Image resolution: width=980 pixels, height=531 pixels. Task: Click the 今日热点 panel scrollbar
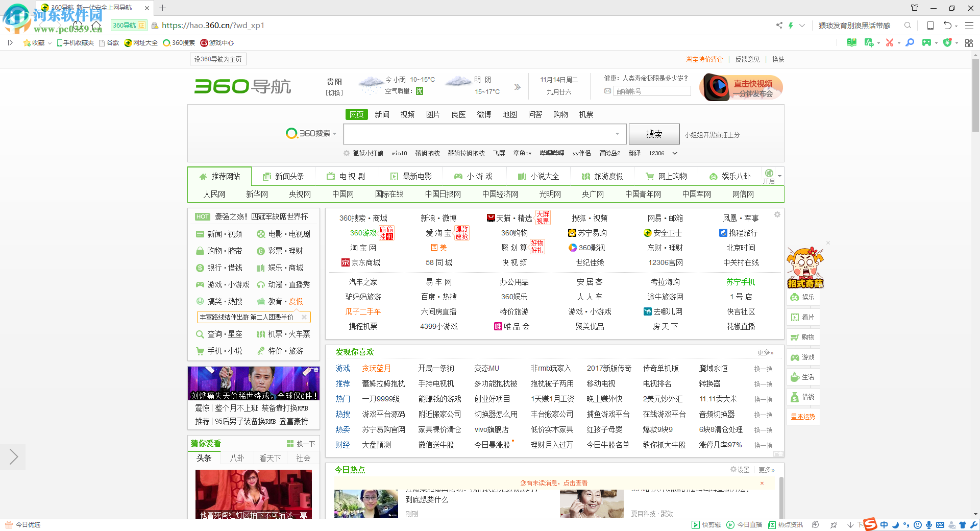pos(781,498)
